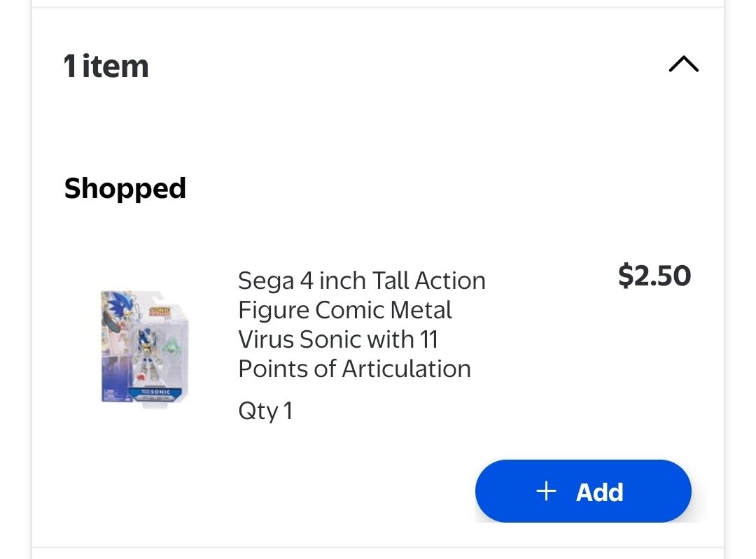Click the Shopped section heading
This screenshot has height=559, width=756.
[x=125, y=188]
